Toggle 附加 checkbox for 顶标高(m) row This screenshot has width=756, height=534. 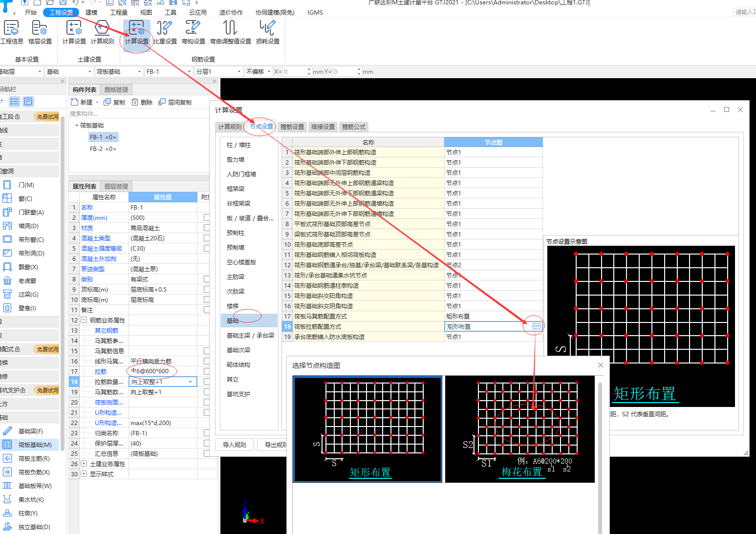[x=207, y=290]
